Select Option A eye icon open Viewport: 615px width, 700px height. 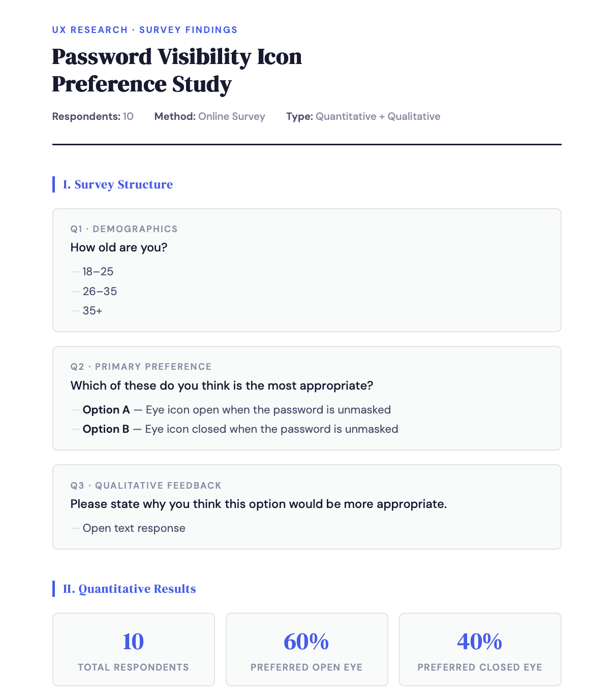tap(237, 410)
